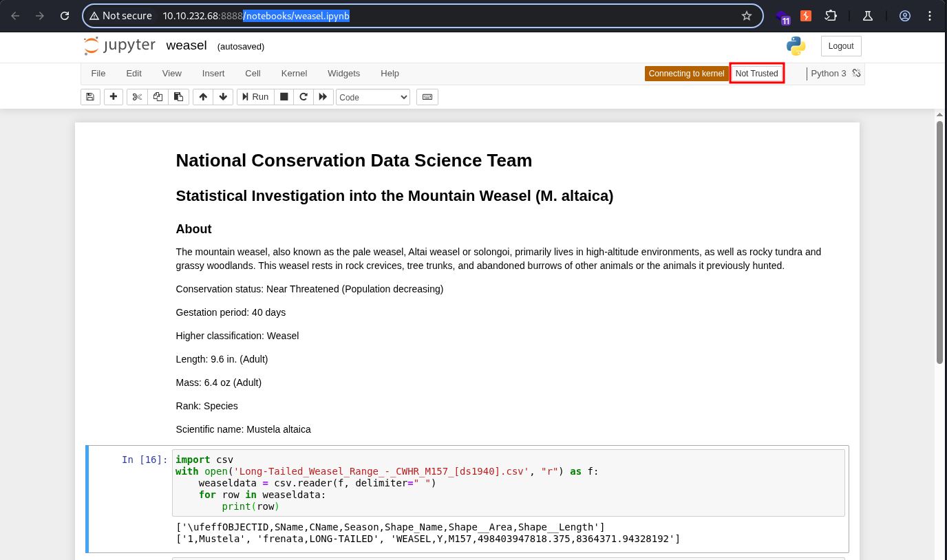Copy selected cells icon
This screenshot has width=947, height=560.
[x=158, y=97]
